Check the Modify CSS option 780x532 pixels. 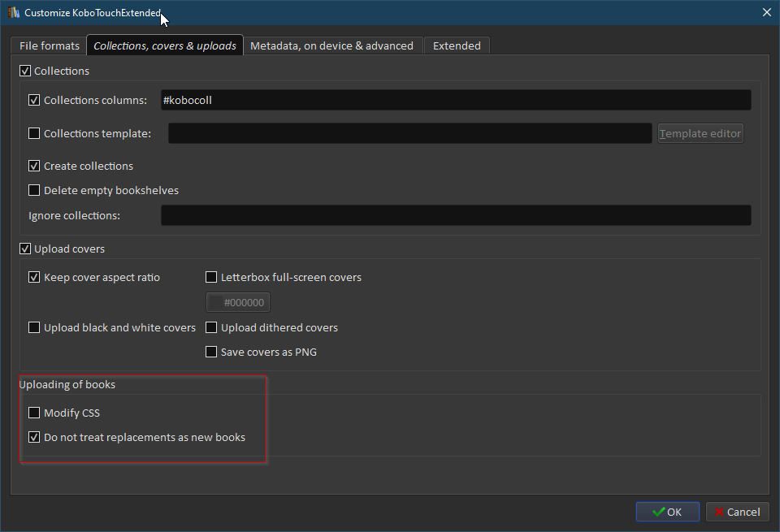(x=34, y=412)
